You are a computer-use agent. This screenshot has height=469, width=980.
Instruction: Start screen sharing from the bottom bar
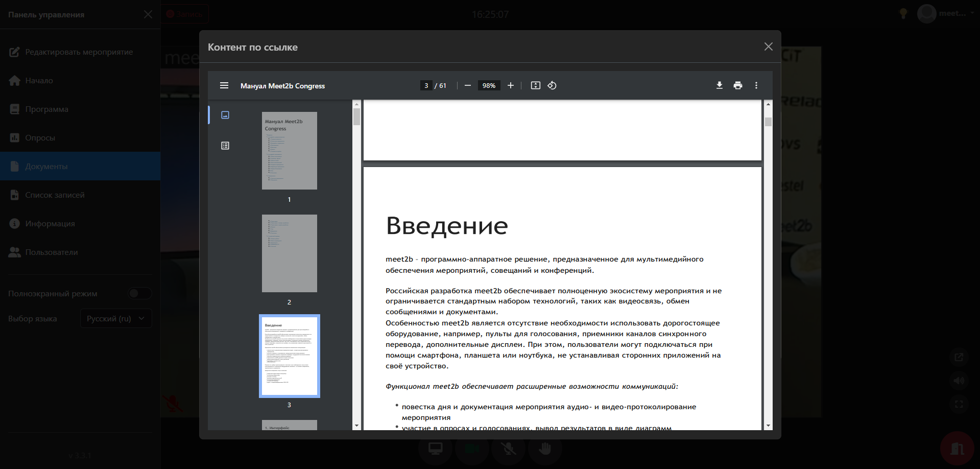pyautogui.click(x=435, y=449)
